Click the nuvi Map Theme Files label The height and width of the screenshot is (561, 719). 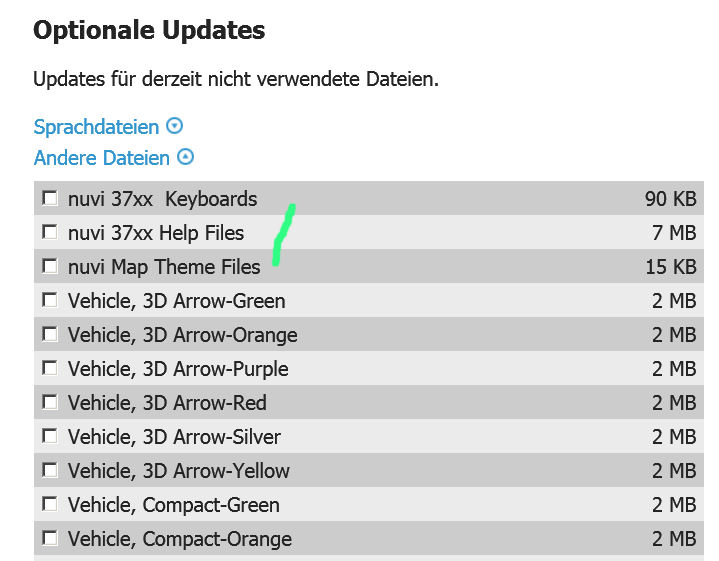click(x=164, y=267)
